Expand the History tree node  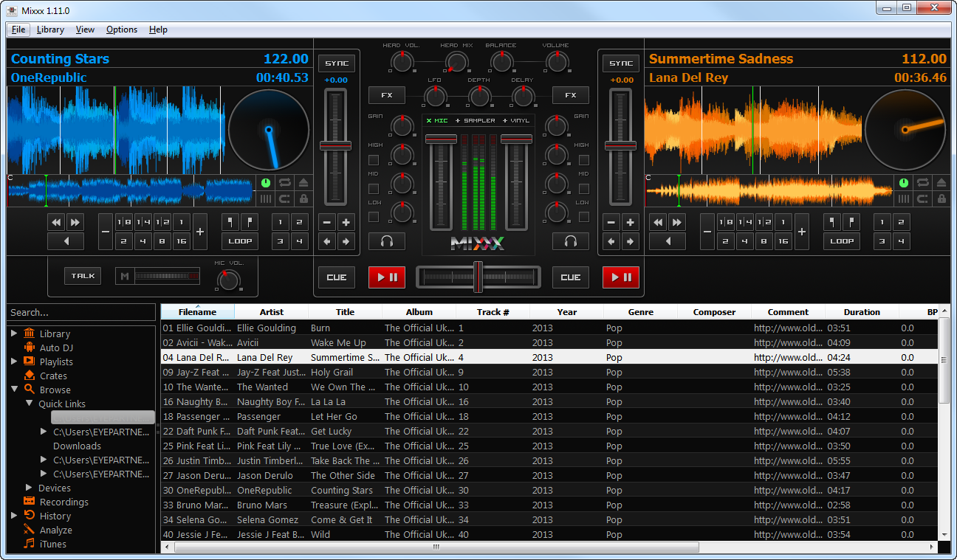[x=14, y=516]
